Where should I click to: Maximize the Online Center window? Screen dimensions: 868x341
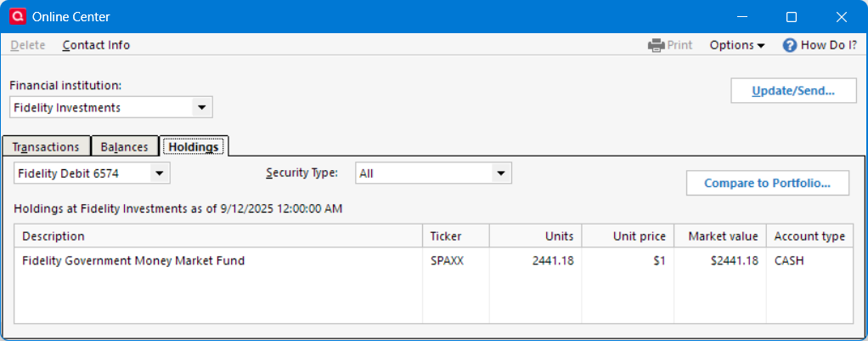coord(792,17)
